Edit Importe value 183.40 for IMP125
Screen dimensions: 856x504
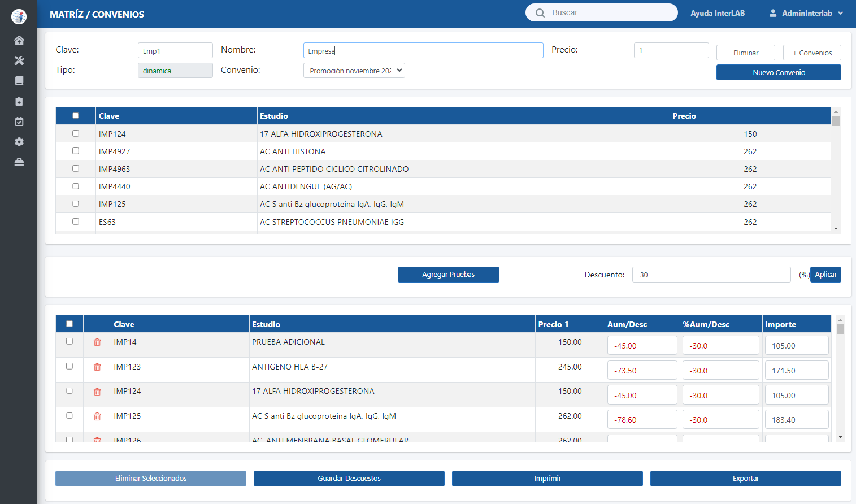797,420
